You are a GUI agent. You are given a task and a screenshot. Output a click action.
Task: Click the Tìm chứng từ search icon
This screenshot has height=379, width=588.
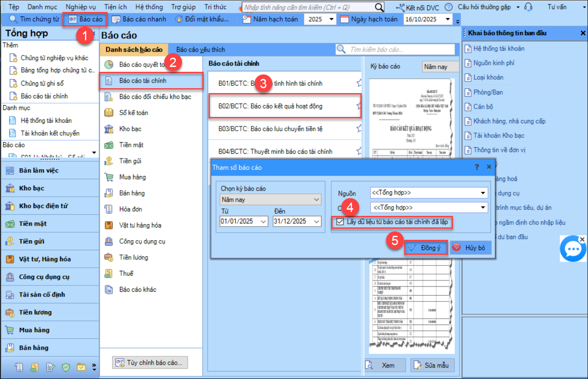click(x=13, y=19)
